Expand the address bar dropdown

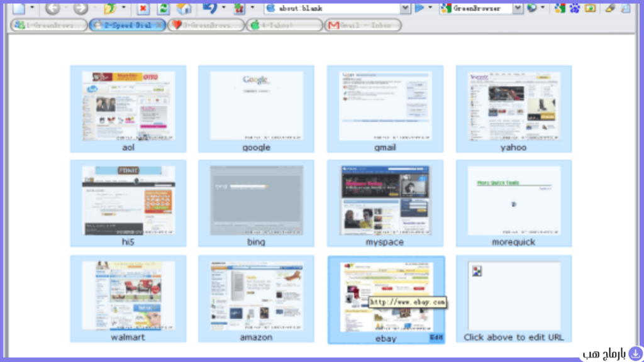click(405, 8)
